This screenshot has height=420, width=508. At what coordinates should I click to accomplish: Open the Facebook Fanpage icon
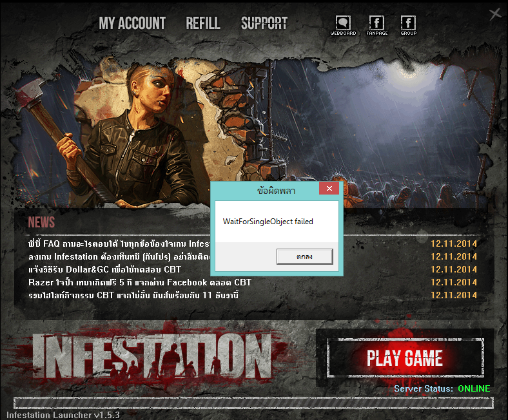coord(376,24)
